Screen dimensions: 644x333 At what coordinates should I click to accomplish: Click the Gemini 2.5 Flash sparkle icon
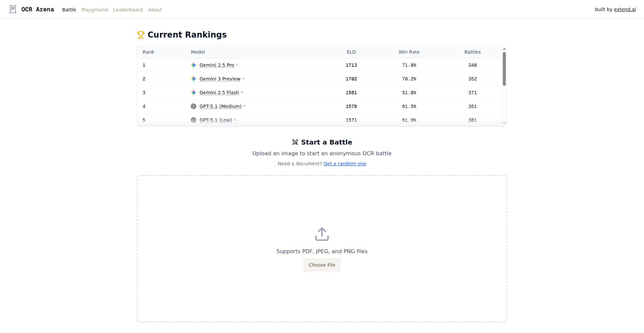(194, 93)
